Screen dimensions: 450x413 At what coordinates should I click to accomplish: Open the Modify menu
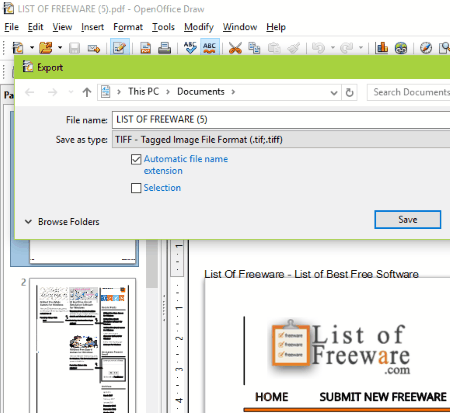click(199, 27)
